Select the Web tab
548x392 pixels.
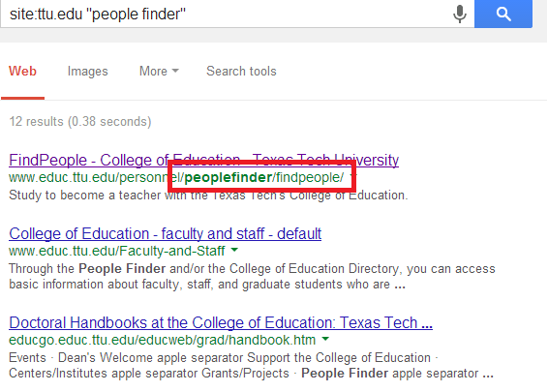[x=22, y=72]
